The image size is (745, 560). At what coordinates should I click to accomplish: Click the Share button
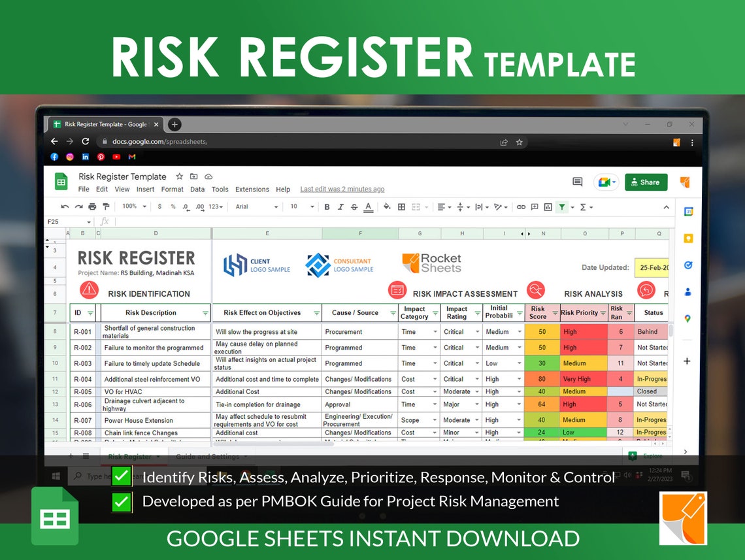tap(646, 182)
